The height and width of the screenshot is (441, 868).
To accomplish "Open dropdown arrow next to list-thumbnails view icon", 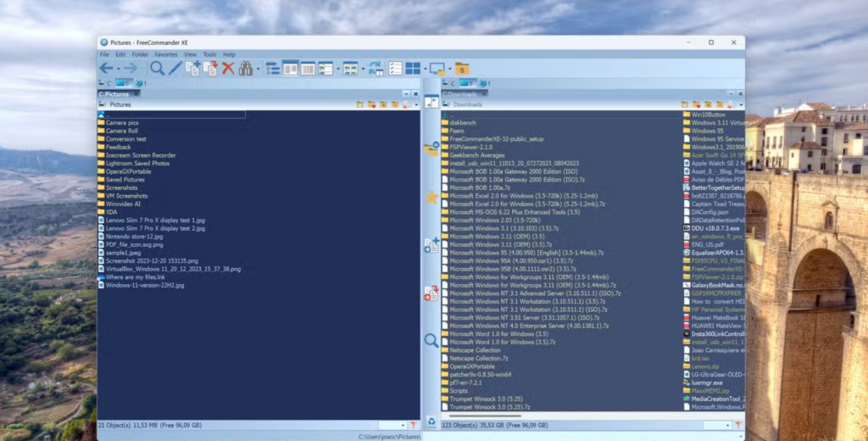I will (337, 69).
